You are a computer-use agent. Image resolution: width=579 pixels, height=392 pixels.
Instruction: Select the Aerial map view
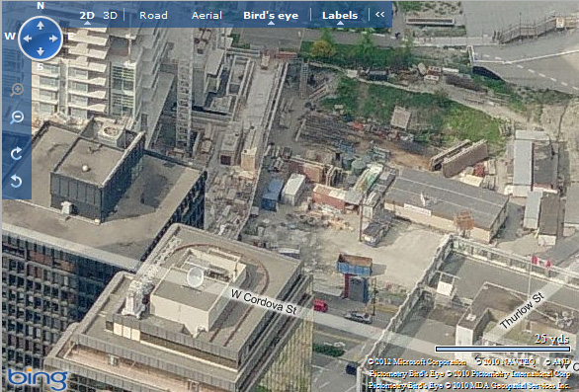[x=207, y=15]
